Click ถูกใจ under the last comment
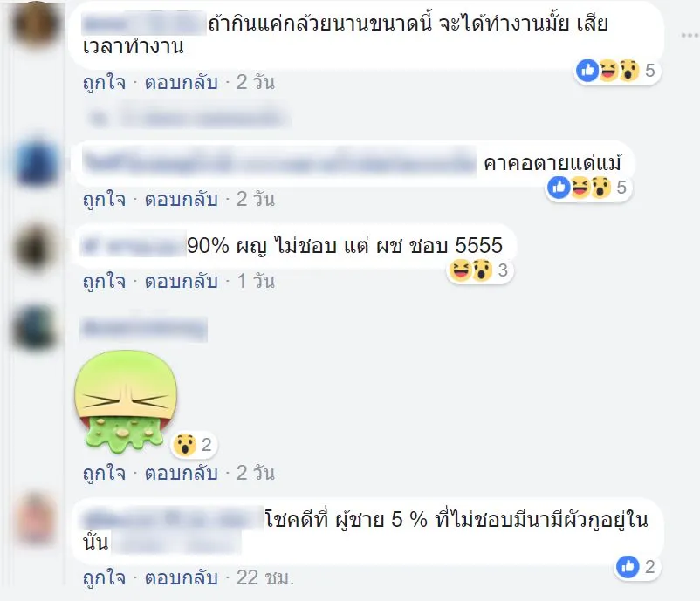This screenshot has height=601, width=700. point(105,577)
